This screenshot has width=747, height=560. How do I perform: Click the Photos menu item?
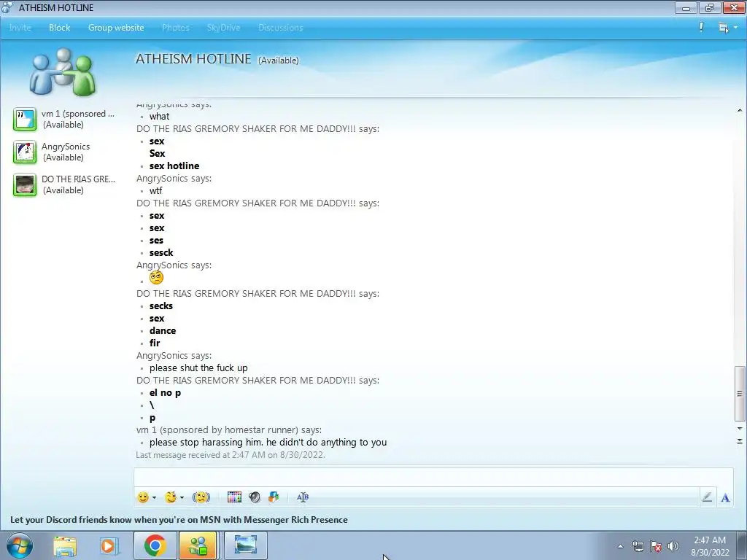(176, 28)
